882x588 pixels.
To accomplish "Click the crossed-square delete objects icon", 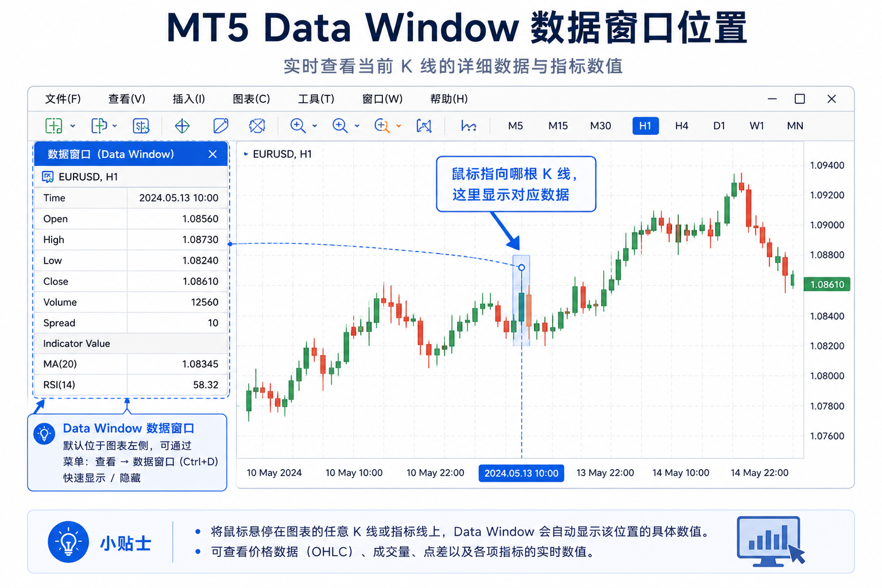I will (257, 126).
